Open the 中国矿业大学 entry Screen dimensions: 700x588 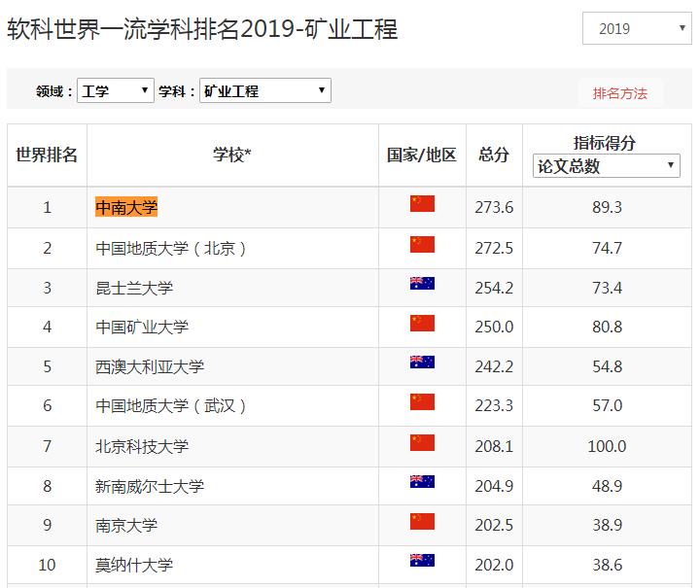(x=142, y=327)
